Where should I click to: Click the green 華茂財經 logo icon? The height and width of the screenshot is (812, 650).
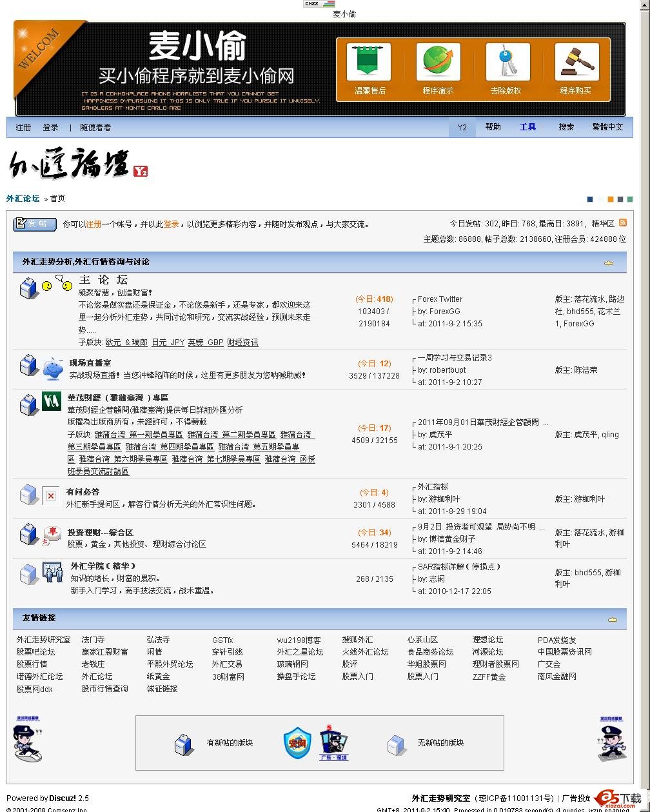pyautogui.click(x=52, y=401)
